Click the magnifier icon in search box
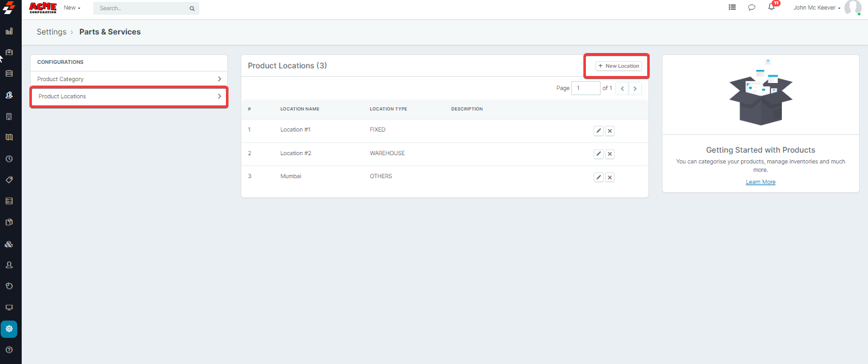 [191, 8]
